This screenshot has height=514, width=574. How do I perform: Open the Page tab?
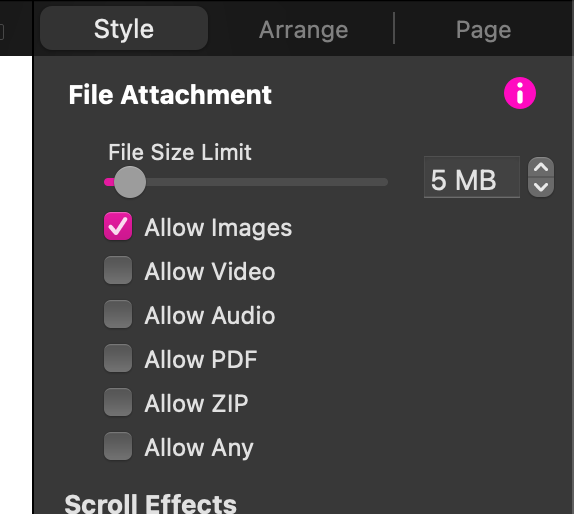point(483,29)
